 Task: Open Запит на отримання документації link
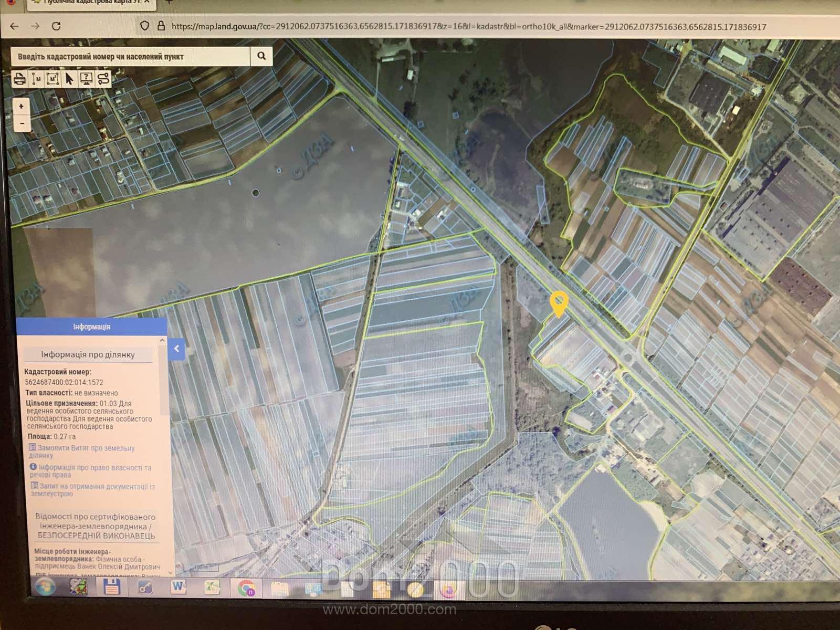(x=92, y=490)
